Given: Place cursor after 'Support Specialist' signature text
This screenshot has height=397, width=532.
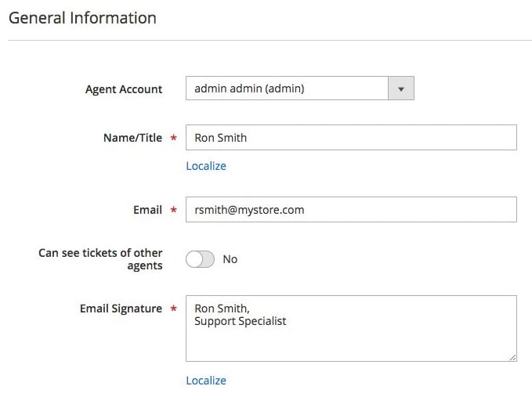Looking at the screenshot, I should (287, 321).
